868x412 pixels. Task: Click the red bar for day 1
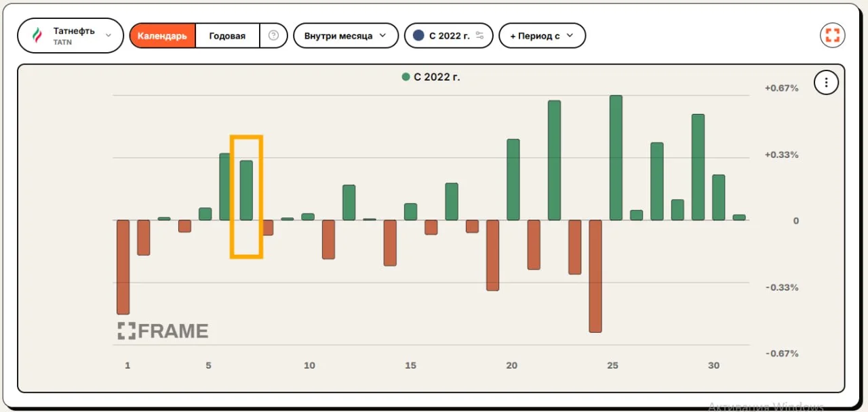[123, 267]
